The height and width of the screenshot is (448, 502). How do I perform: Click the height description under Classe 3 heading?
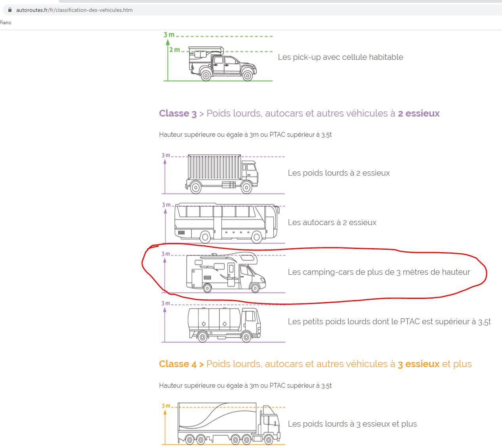[245, 135]
